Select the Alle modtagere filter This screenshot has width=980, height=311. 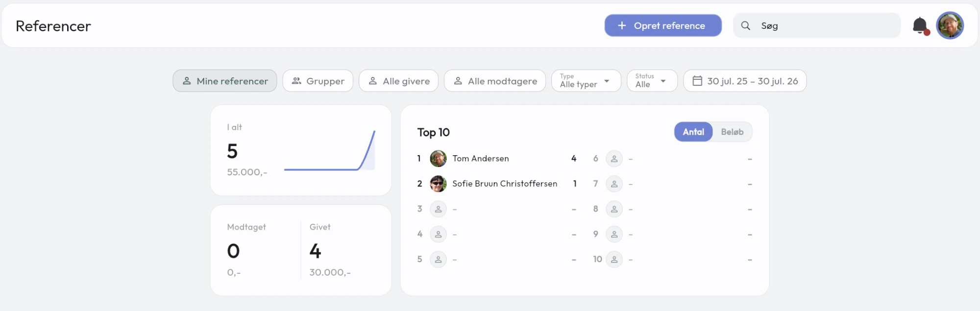(495, 81)
